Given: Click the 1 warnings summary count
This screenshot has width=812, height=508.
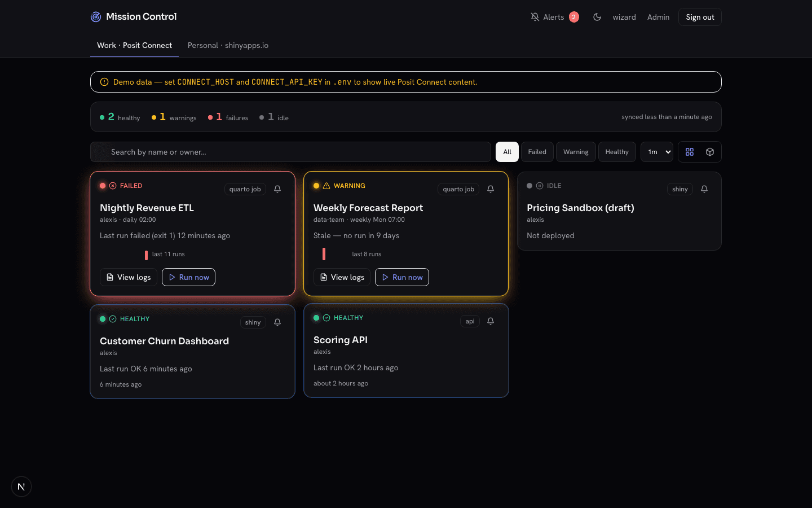Looking at the screenshot, I should [174, 117].
